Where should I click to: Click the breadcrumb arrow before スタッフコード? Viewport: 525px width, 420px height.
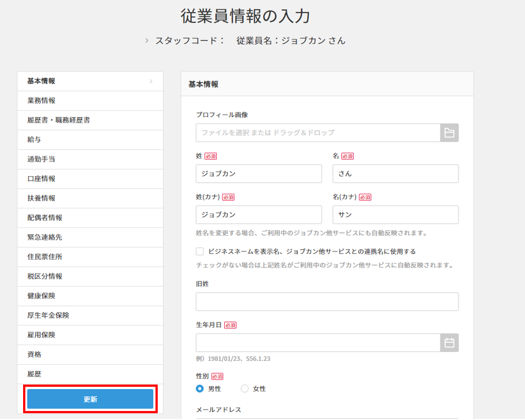147,41
